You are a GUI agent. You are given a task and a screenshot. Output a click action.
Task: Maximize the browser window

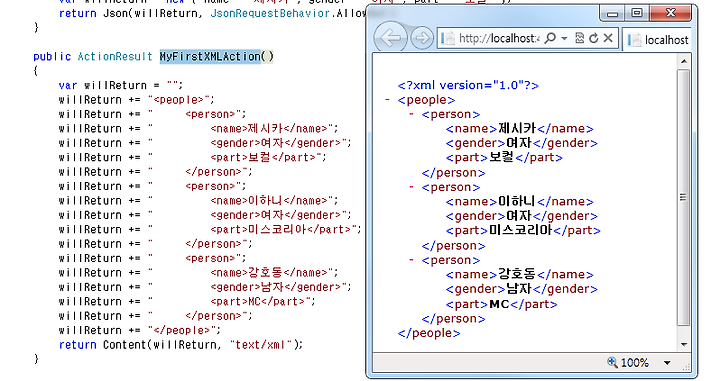[x=637, y=13]
